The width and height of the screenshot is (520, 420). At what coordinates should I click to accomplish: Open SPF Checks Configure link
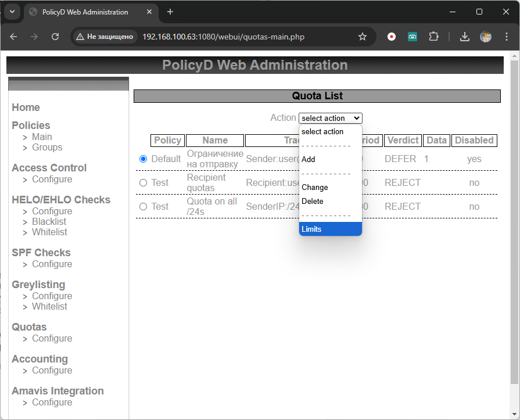(52, 264)
